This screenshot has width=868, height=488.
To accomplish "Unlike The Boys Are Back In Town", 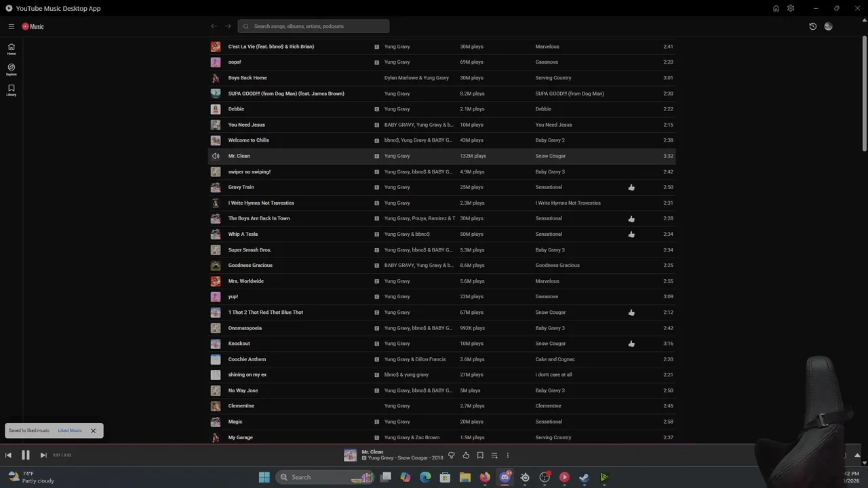I will click(631, 219).
